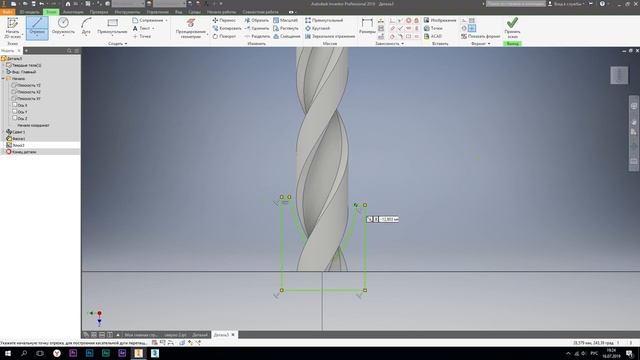Click Показать формат button

[480, 36]
